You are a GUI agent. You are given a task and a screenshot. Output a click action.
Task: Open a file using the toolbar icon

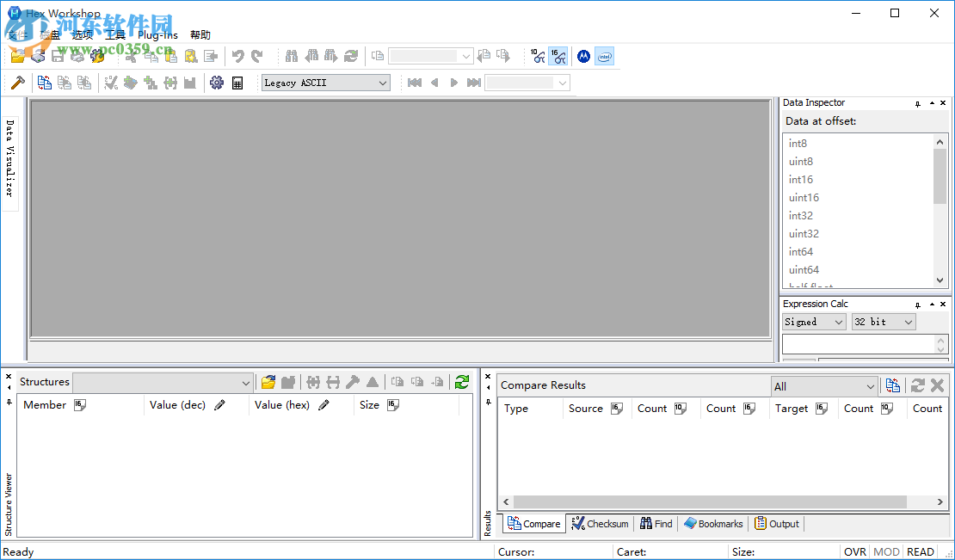pos(17,56)
